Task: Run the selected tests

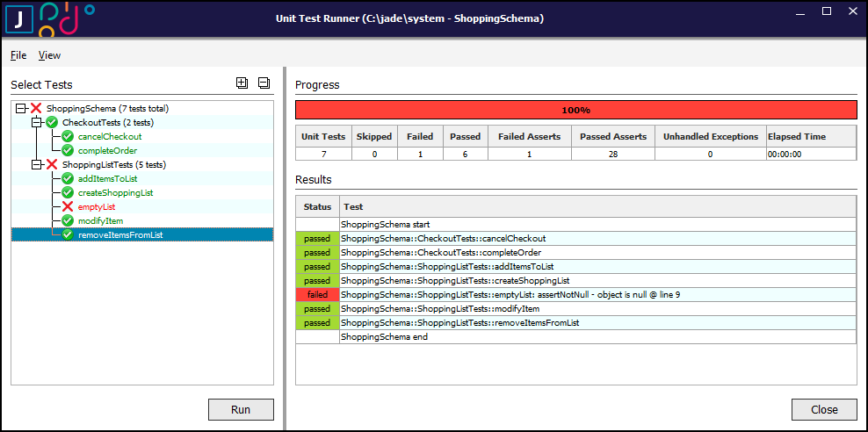Action: (x=241, y=410)
